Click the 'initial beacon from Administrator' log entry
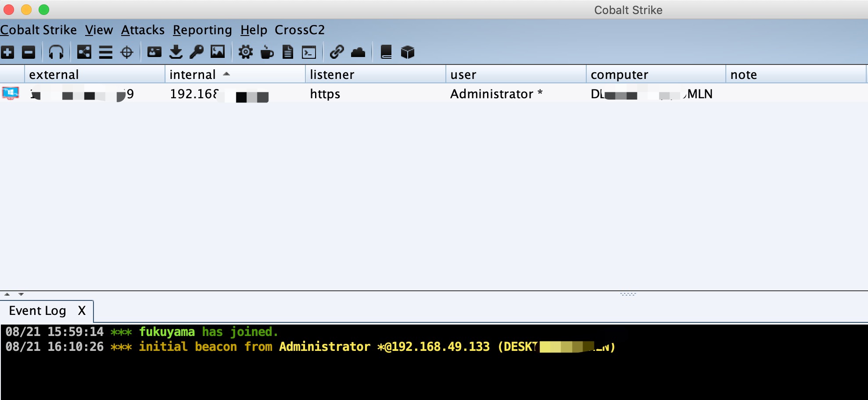The height and width of the screenshot is (400, 868). [x=310, y=347]
